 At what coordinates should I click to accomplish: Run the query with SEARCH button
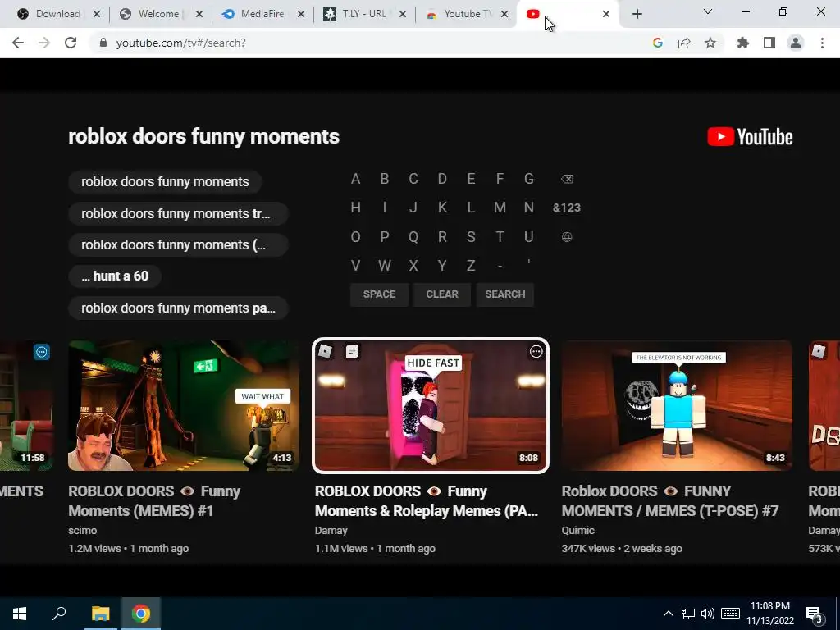pyautogui.click(x=505, y=294)
